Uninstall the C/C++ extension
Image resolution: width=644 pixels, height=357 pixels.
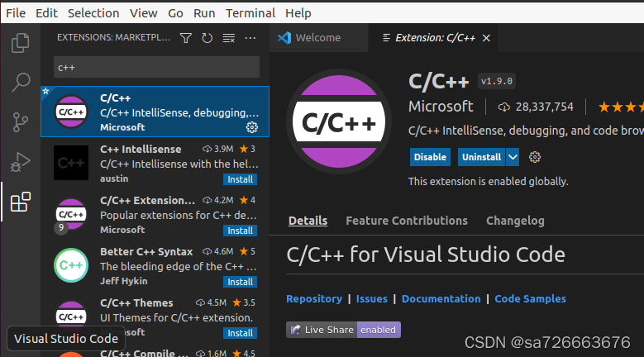[x=481, y=157]
